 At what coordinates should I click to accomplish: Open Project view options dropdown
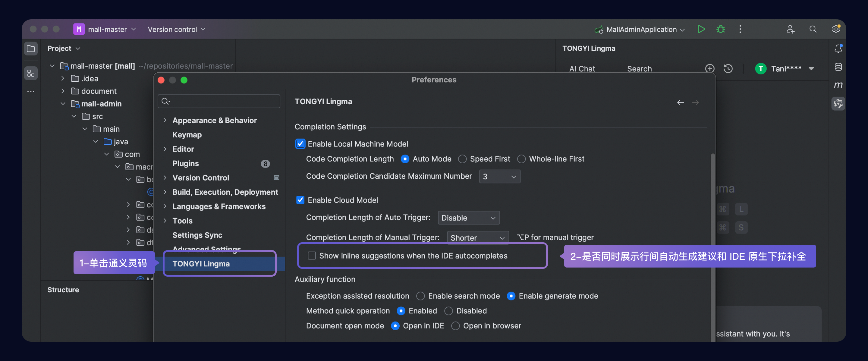78,49
